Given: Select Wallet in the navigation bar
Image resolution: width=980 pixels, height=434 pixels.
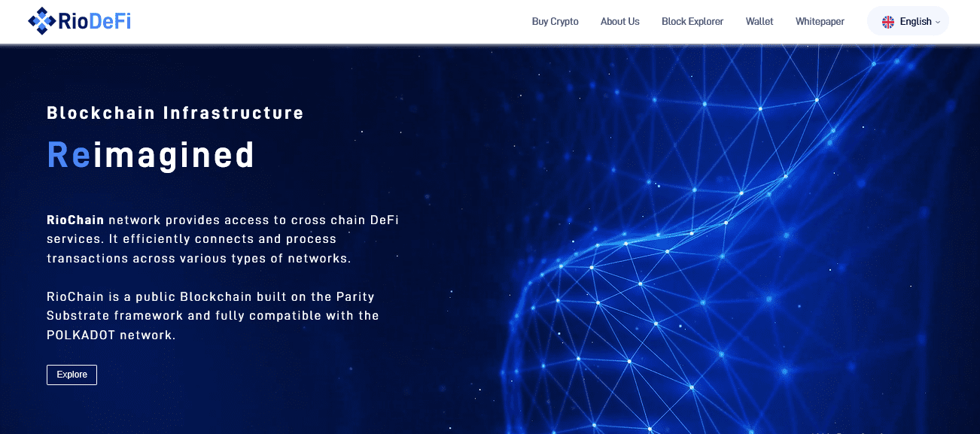Looking at the screenshot, I should click(759, 22).
